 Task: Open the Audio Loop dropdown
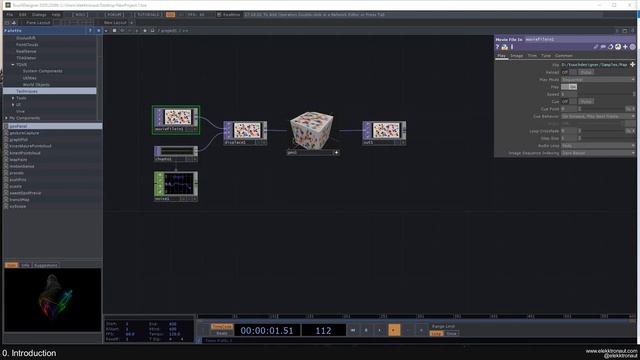coord(598,146)
